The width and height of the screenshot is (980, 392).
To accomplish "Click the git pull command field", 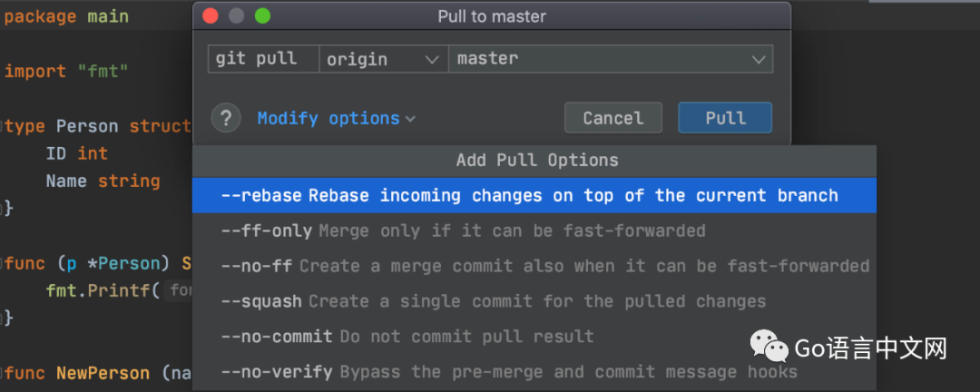I will pyautogui.click(x=263, y=59).
